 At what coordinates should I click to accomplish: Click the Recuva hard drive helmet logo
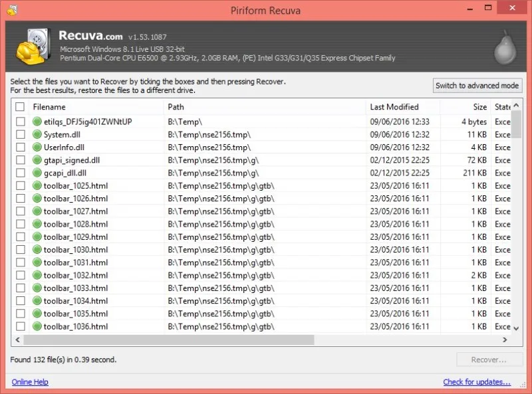(34, 47)
